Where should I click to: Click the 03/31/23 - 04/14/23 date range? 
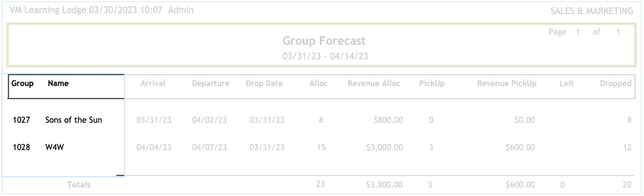320,56
